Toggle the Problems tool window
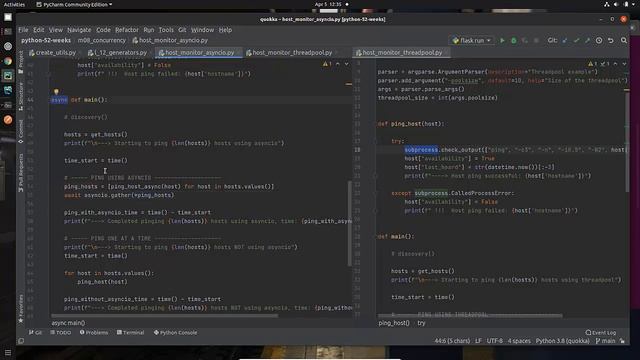The height and width of the screenshot is (360, 640). [x=94, y=332]
